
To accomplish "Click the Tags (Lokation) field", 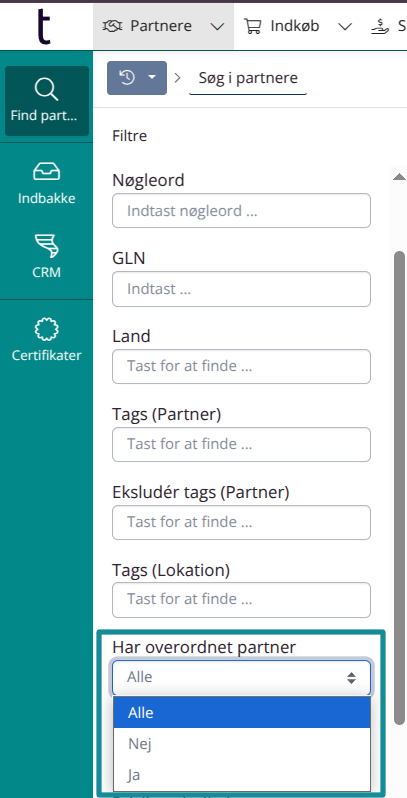I will [241, 600].
